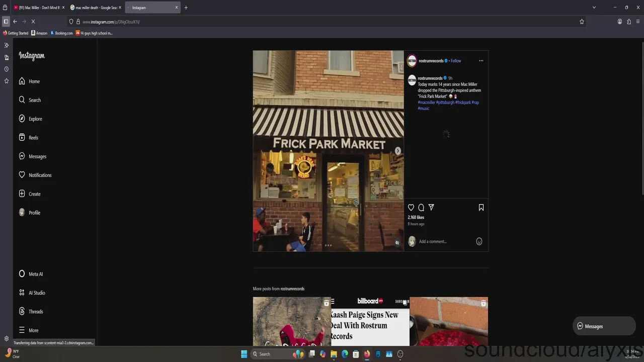
Task: Click the Instagram URL address bar
Action: (x=327, y=22)
